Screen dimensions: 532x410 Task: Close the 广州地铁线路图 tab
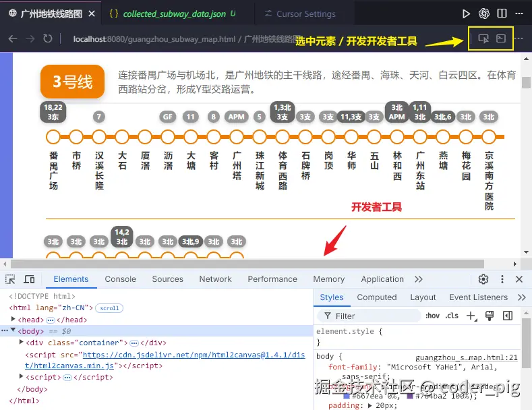(92, 14)
